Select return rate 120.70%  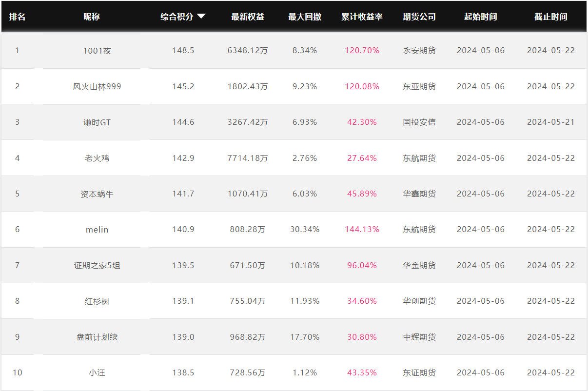point(362,50)
